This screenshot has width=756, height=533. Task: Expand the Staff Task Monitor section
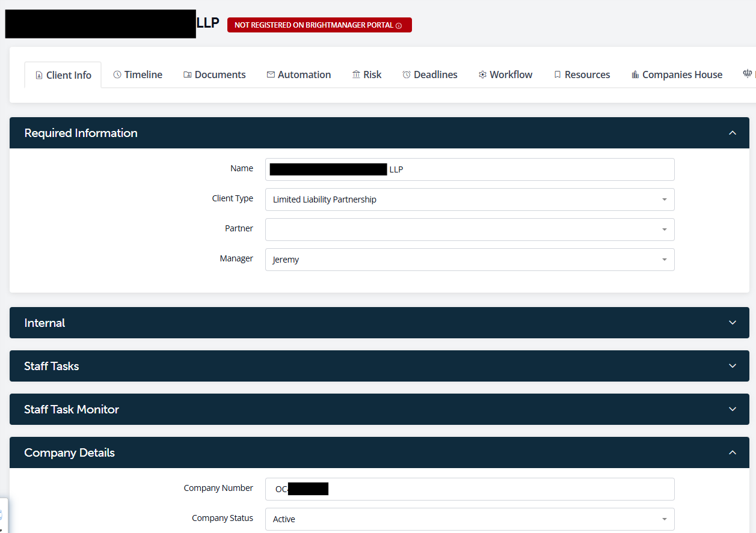point(732,409)
